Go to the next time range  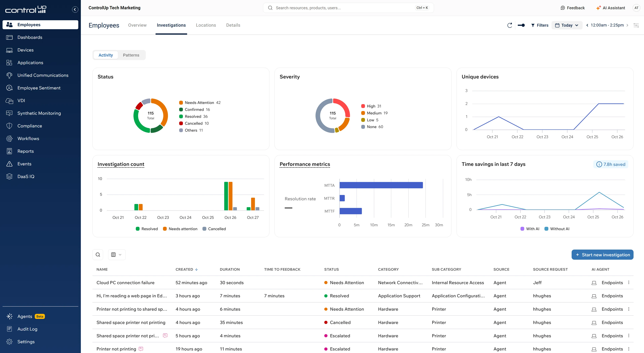(x=627, y=25)
